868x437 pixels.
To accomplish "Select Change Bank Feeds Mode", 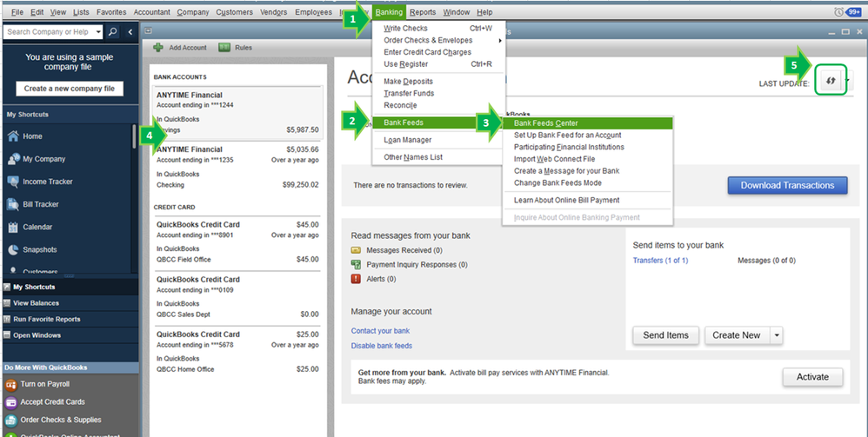I will click(587, 183).
